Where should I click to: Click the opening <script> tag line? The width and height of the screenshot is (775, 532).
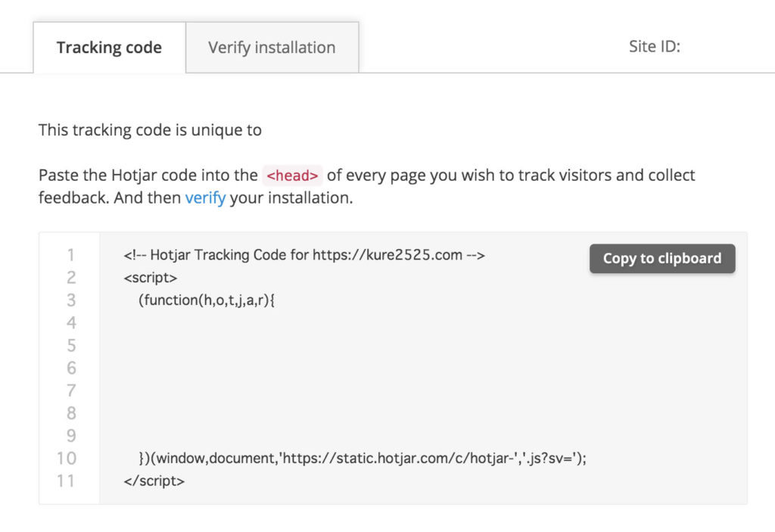point(151,278)
